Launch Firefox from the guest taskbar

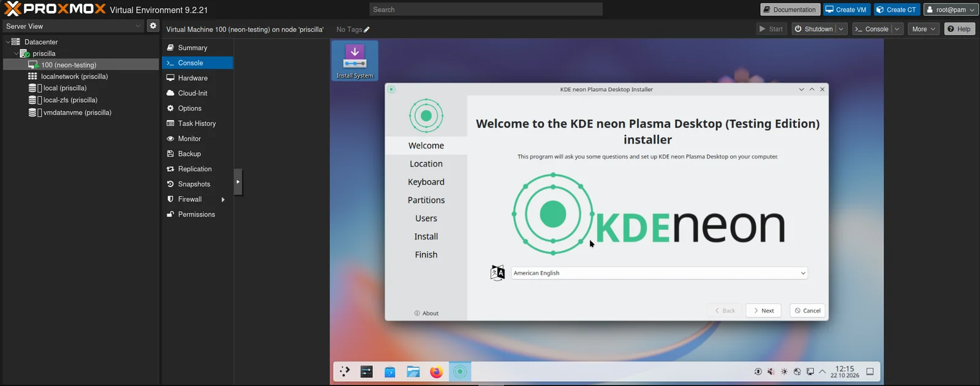[436, 371]
